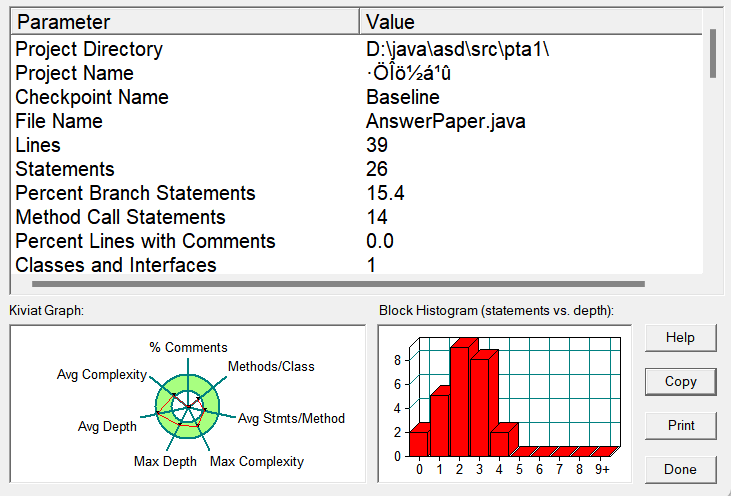Click the histogram bar at depth 3
731x496 pixels.
(x=481, y=405)
